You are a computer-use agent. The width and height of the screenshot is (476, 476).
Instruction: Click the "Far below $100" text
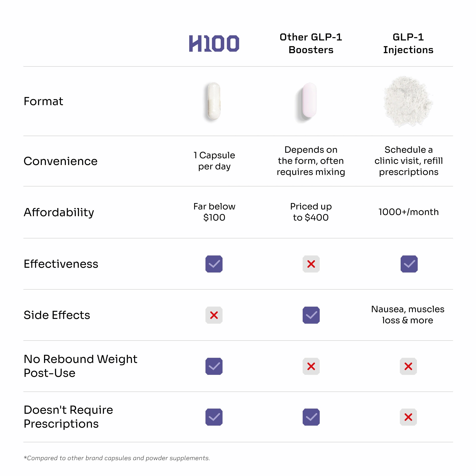pos(214,212)
